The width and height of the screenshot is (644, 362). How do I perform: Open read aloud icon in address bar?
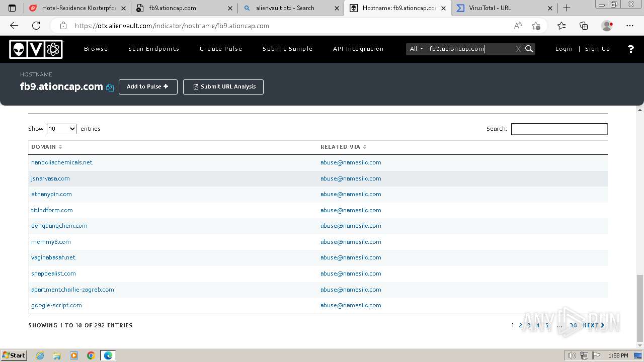coord(518,26)
